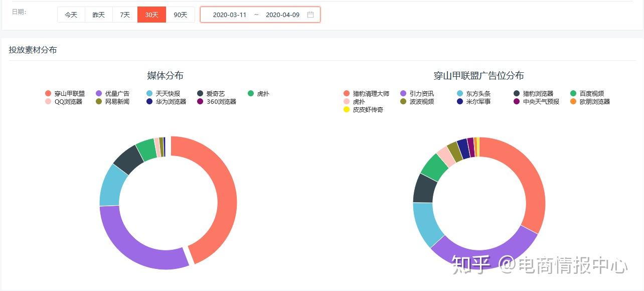Click the start date 2020-03-11 field

point(230,15)
